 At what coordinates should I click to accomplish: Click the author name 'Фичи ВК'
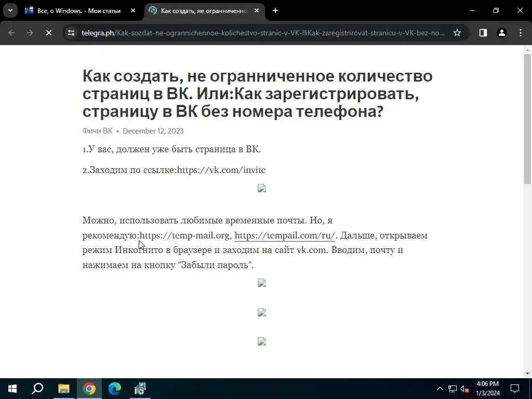[97, 131]
